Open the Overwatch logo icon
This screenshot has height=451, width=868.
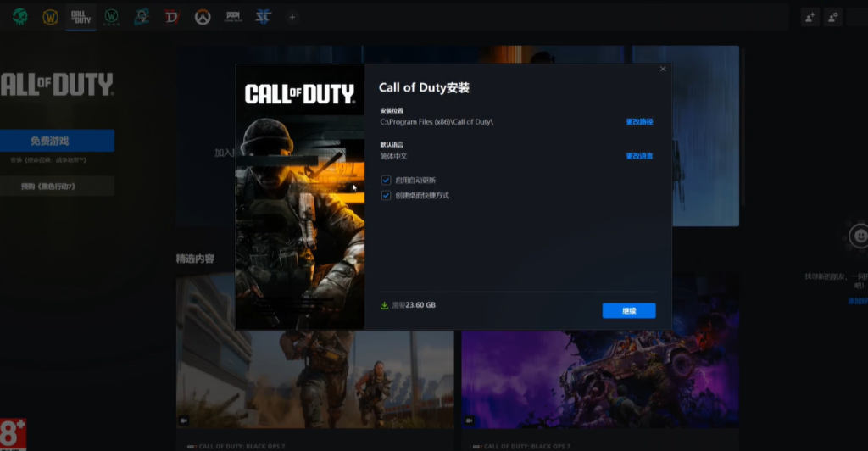pos(202,17)
